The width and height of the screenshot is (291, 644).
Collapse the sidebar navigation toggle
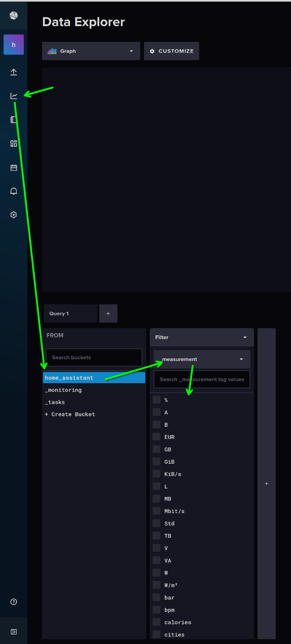[x=13, y=632]
